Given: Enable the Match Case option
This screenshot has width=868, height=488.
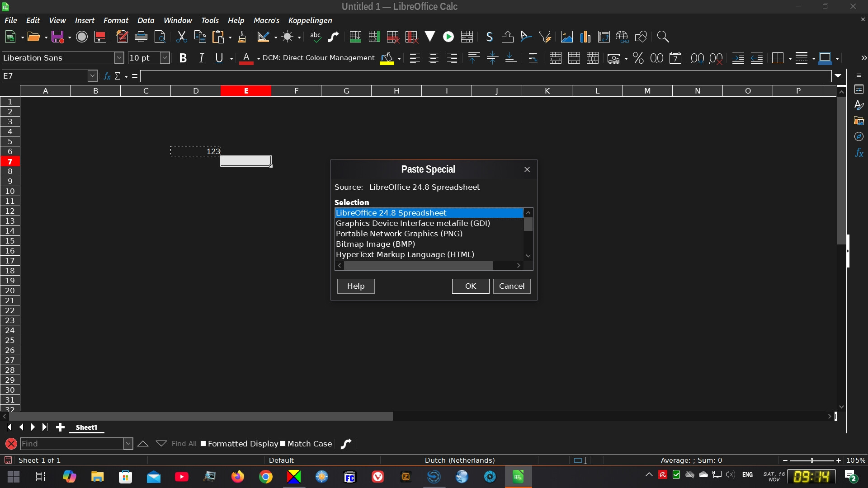Looking at the screenshot, I should point(283,444).
